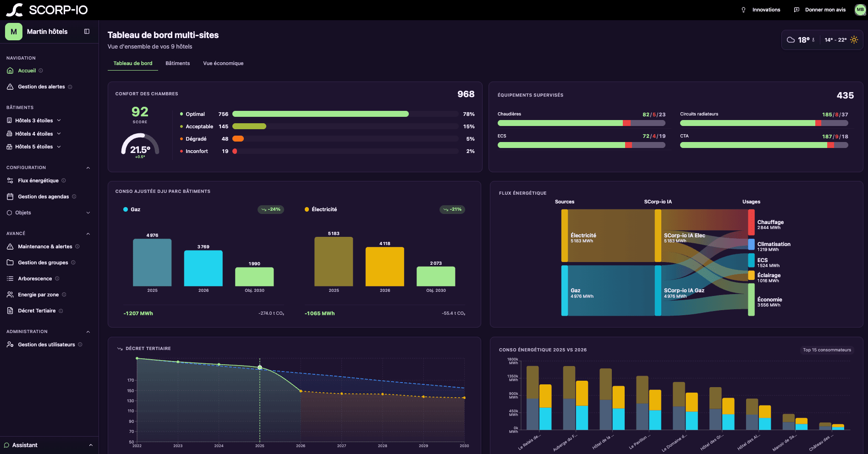The image size is (868, 454).
Task: Click the SCORP-IO logo
Action: pyautogui.click(x=47, y=10)
